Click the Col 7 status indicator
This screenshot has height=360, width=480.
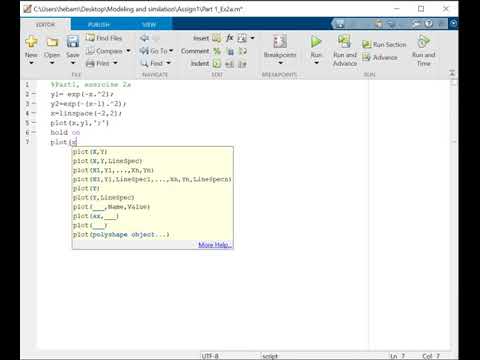pos(431,356)
